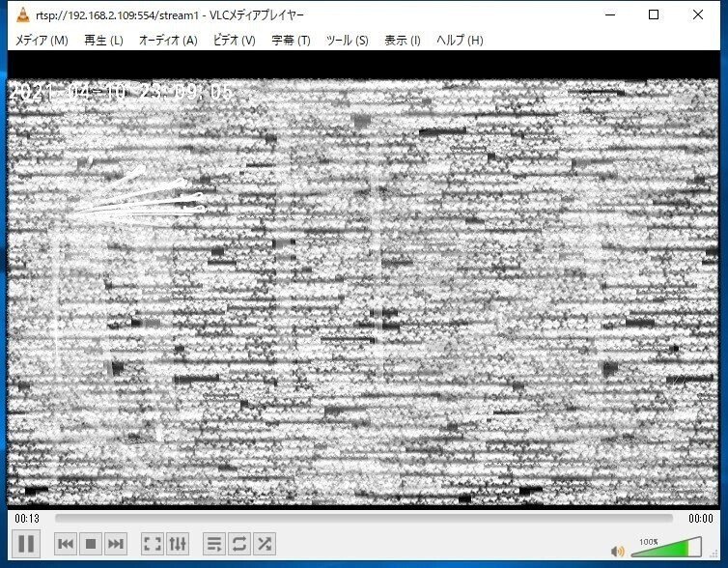Skip to previous media item
This screenshot has height=568, width=728.
tap(66, 544)
